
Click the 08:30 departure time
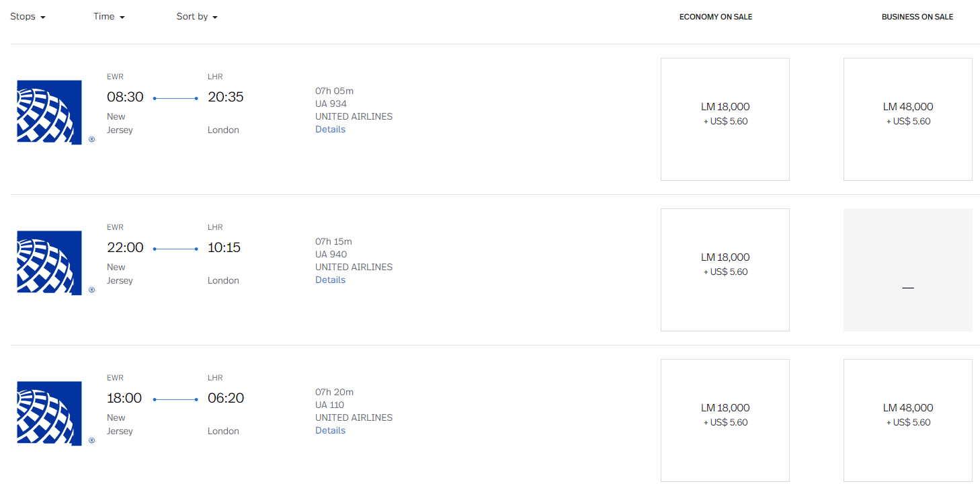125,97
